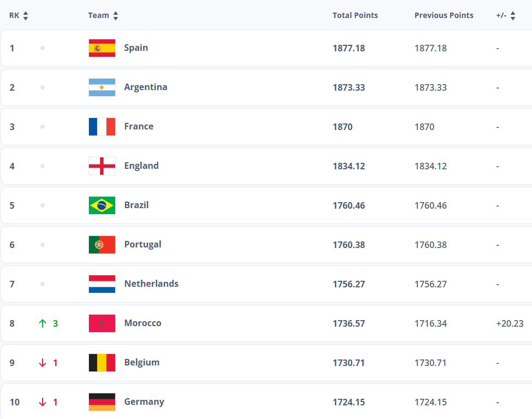Click the Belgium flag icon
The height and width of the screenshot is (419, 532).
coord(102,363)
